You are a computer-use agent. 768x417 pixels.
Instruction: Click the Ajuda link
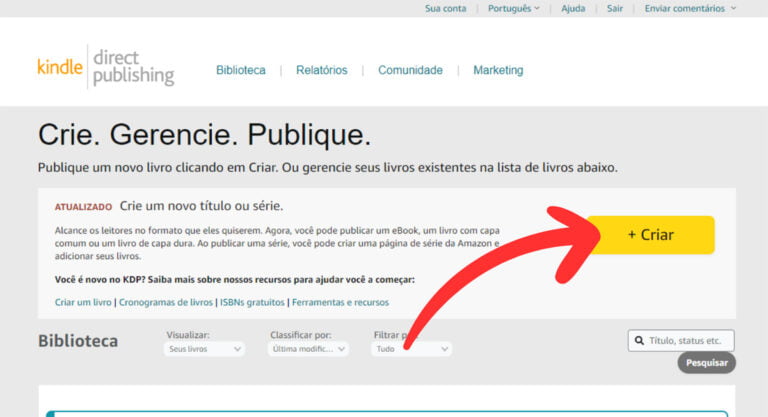[x=573, y=8]
